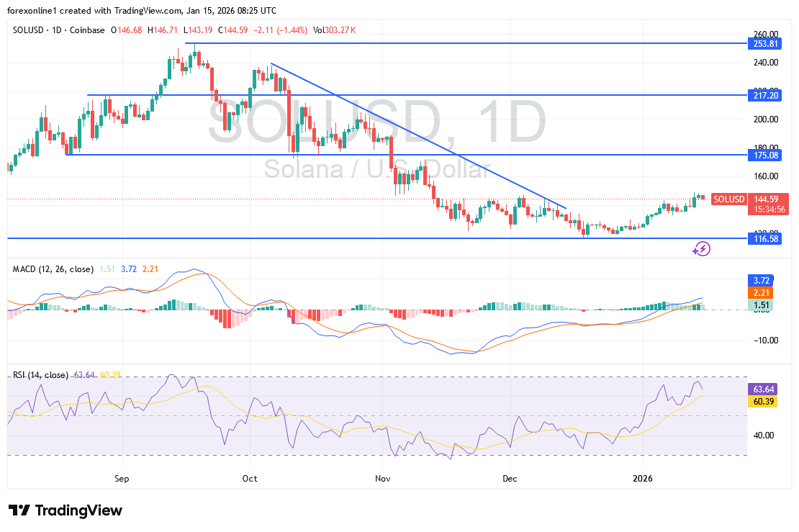This screenshot has width=799, height=532.
Task: Select the 175.08 price level tag
Action: coord(764,155)
